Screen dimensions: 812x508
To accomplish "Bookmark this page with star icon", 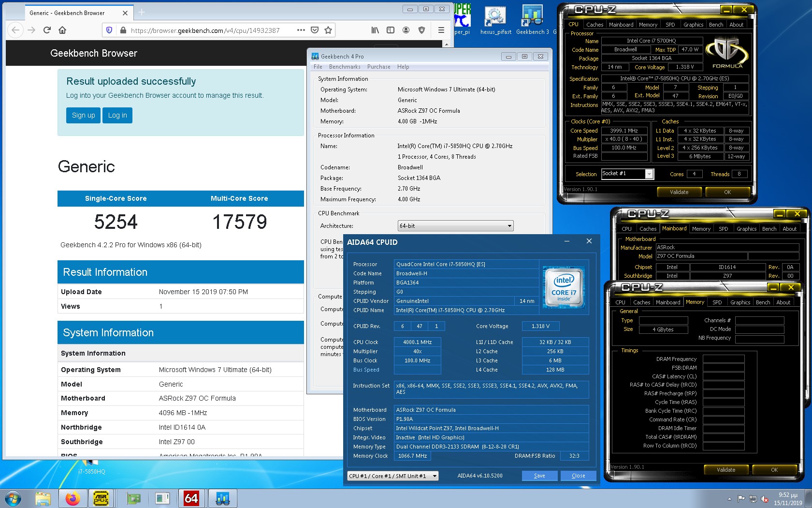I will pyautogui.click(x=328, y=30).
